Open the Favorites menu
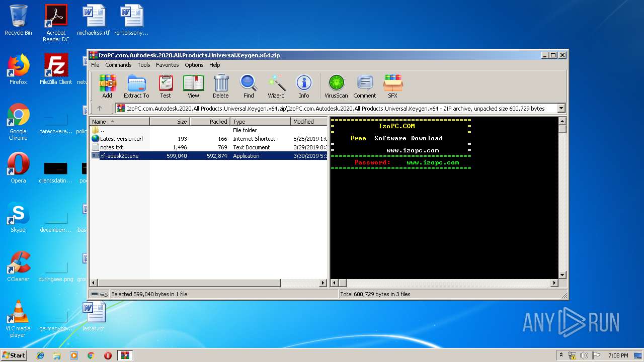The width and height of the screenshot is (644, 362). click(x=168, y=65)
